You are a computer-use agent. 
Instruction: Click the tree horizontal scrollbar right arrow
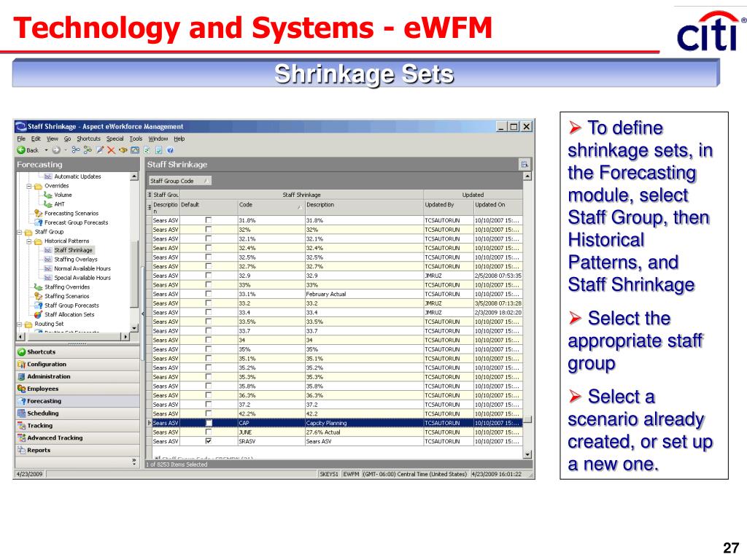tap(125, 337)
